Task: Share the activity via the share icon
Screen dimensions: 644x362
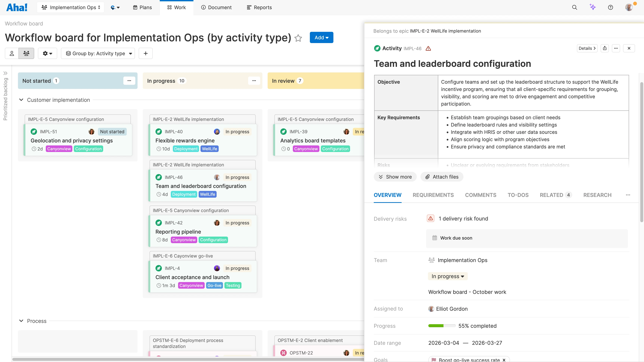Action: point(605,48)
